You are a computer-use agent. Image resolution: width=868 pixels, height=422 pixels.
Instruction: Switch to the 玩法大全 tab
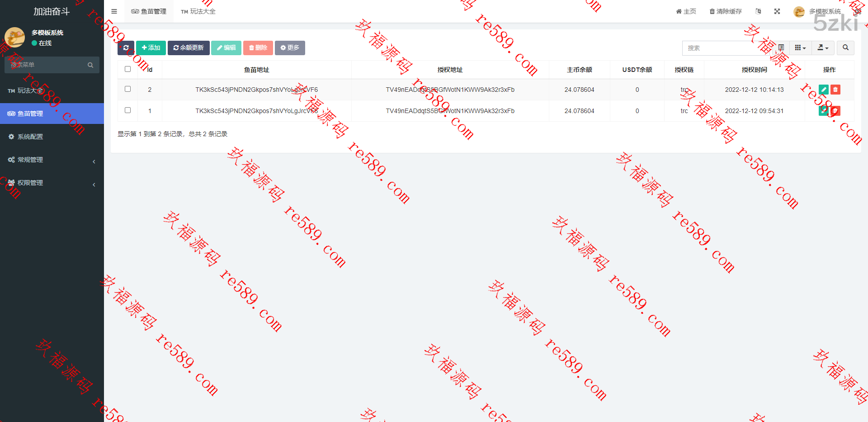tap(198, 11)
